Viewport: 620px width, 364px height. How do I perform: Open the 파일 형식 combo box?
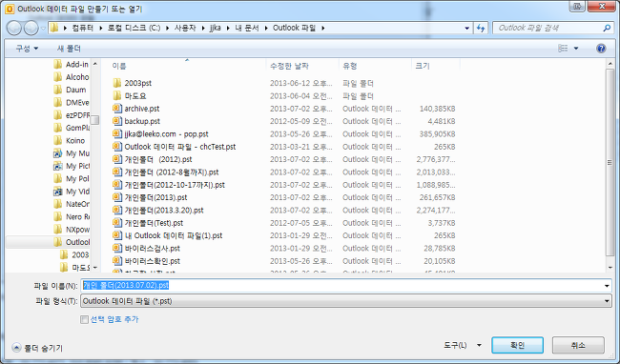(x=346, y=301)
